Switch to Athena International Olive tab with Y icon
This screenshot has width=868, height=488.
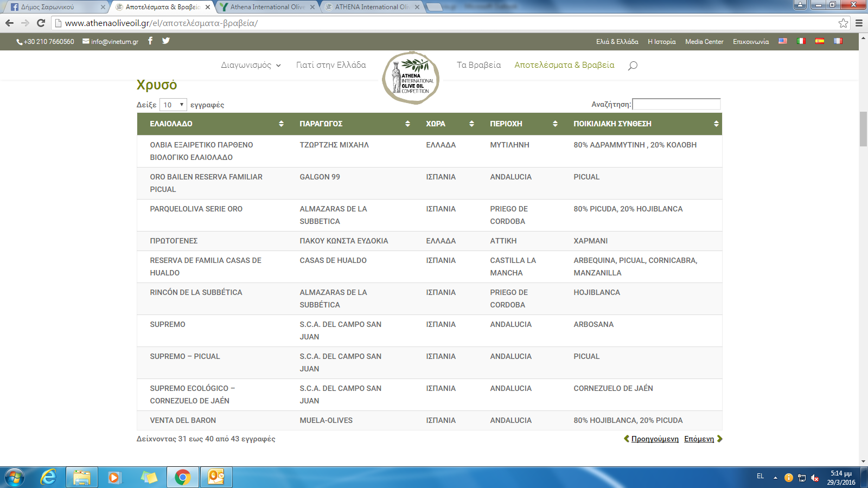click(x=267, y=7)
